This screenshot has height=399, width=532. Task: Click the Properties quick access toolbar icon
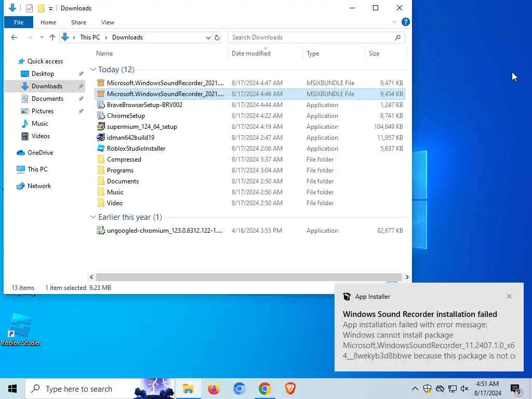coord(30,8)
